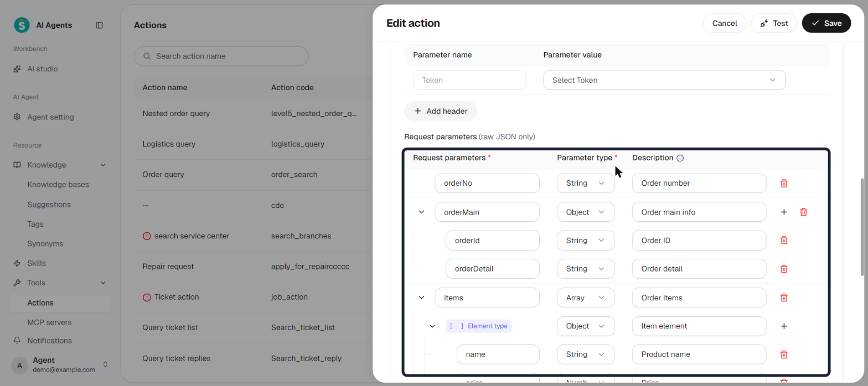Delete the name parameter
This screenshot has height=386, width=868.
[x=784, y=354]
